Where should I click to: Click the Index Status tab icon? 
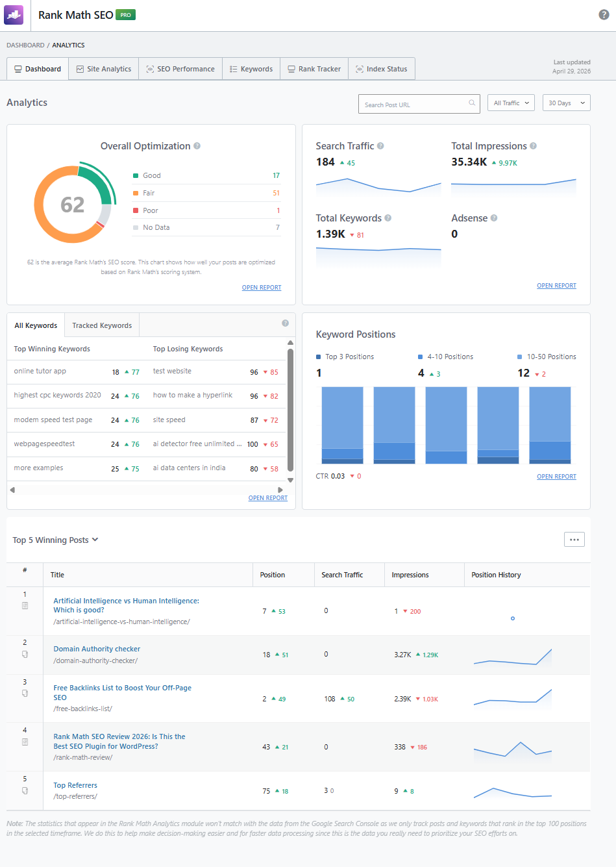[x=360, y=69]
